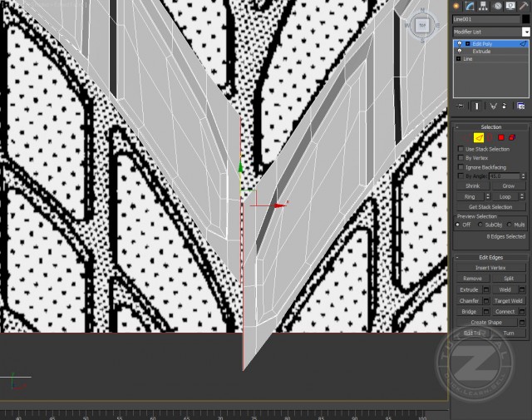Click the Insert Vertex button
This screenshot has width=532, height=420.
point(490,268)
